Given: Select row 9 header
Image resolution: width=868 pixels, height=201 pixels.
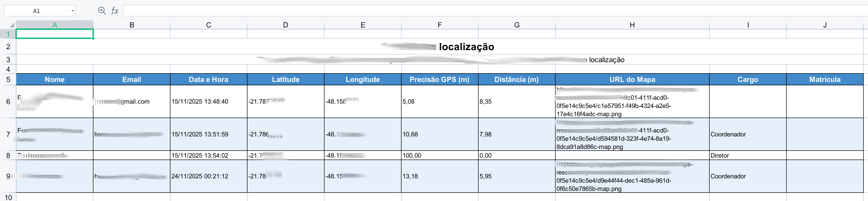Looking at the screenshot, I should 8,176.
